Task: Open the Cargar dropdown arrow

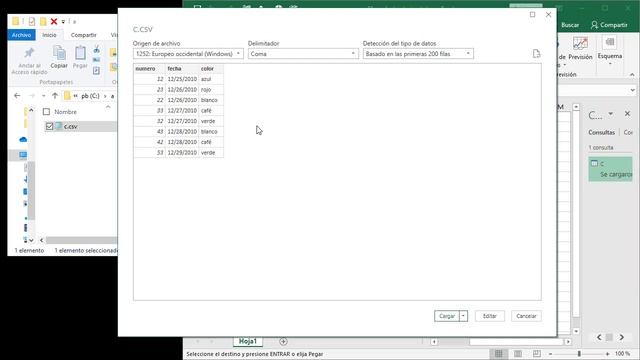Action: tap(463, 316)
